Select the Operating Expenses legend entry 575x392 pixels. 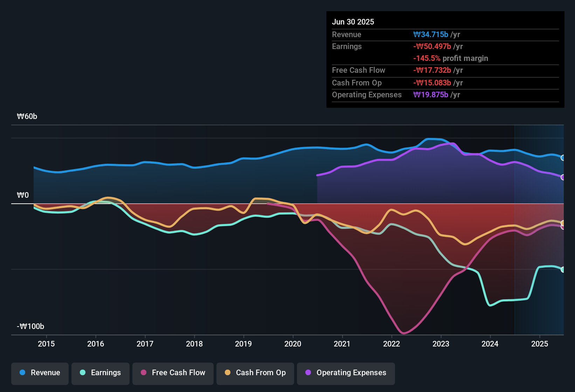346,373
